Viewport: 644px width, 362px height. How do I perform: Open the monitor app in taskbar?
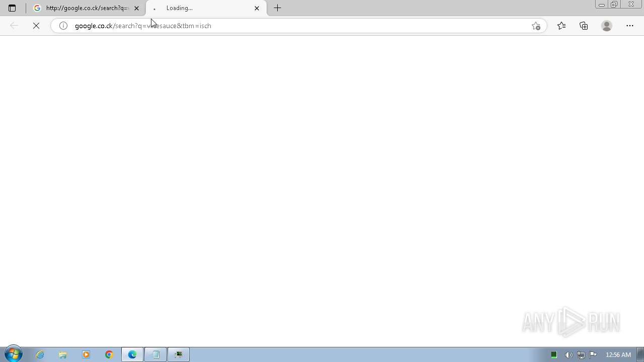[x=179, y=354]
